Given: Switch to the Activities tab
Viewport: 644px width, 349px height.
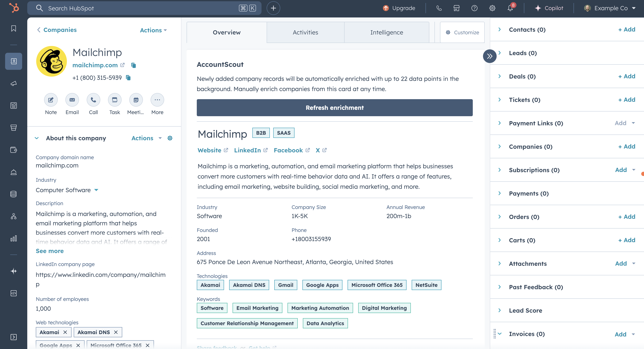Looking at the screenshot, I should [x=305, y=32].
